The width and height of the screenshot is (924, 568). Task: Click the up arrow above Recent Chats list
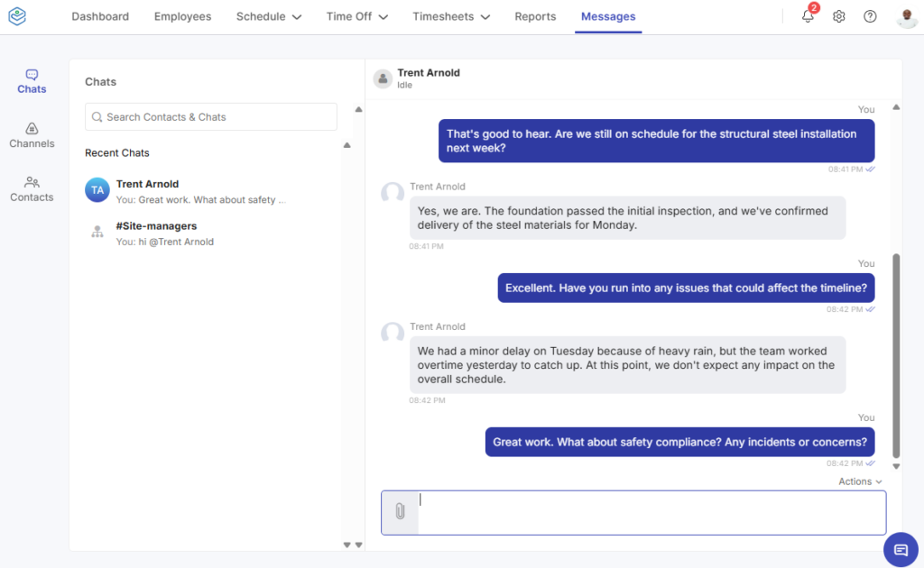358,109
